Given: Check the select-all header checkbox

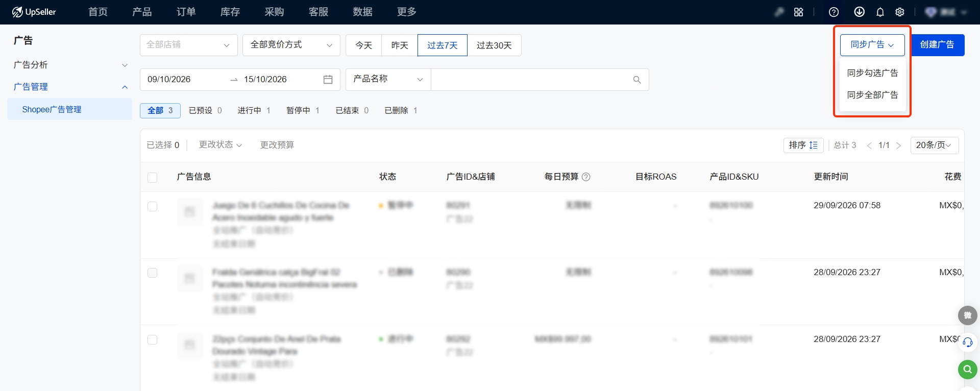Looking at the screenshot, I should click(x=152, y=177).
